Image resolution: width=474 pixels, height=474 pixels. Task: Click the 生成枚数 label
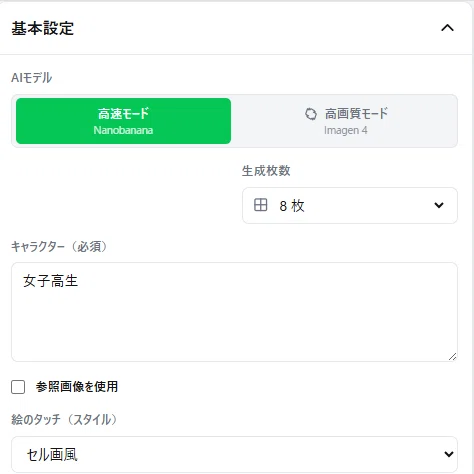[266, 171]
